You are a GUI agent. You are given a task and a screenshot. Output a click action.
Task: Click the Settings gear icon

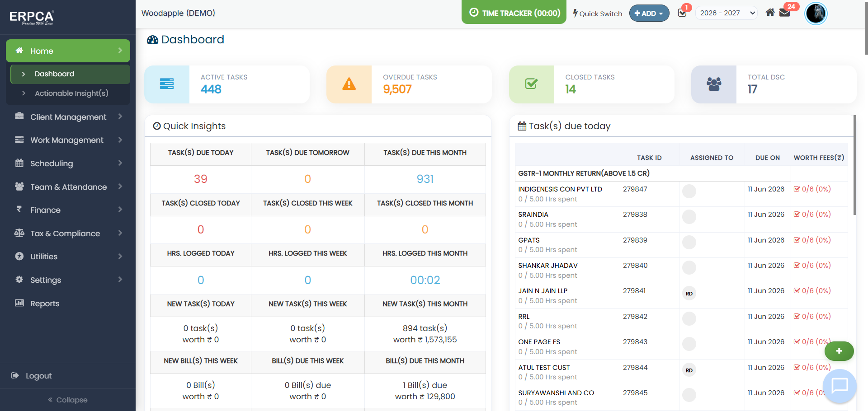(x=19, y=280)
